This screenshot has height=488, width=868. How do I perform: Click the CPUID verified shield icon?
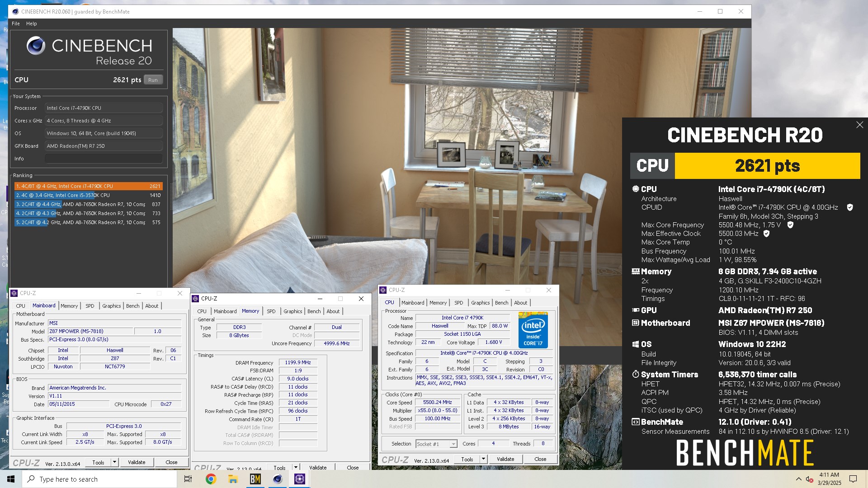(850, 207)
